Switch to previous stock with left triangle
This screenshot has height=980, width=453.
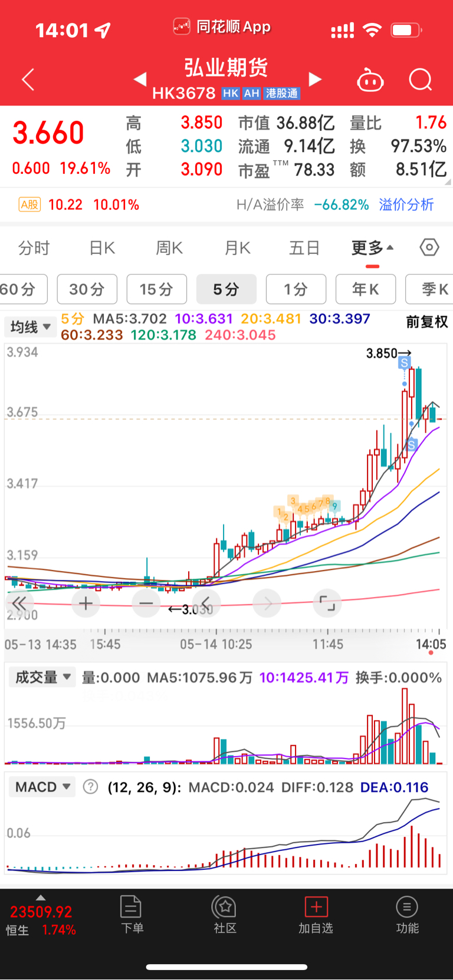[x=140, y=79]
